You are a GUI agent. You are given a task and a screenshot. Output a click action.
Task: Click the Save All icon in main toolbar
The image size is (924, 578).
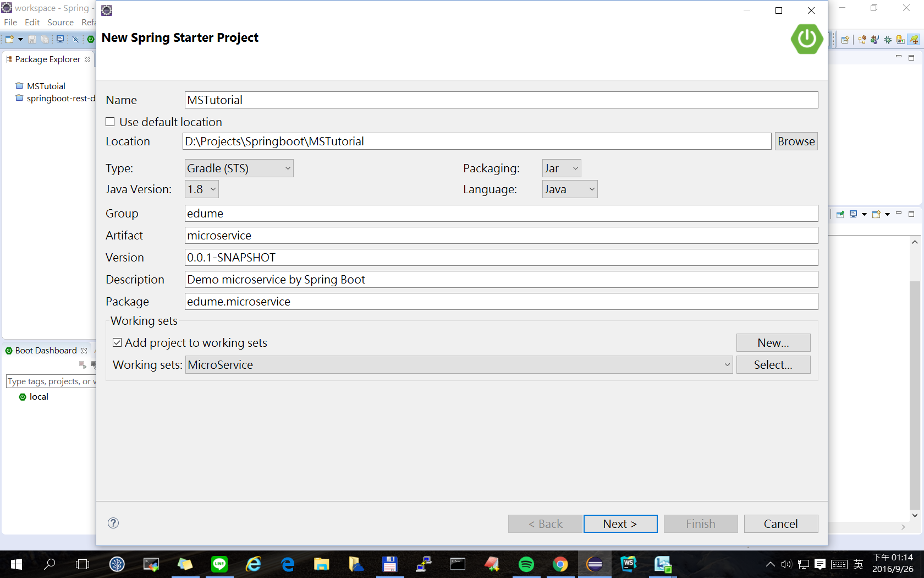pyautogui.click(x=45, y=39)
